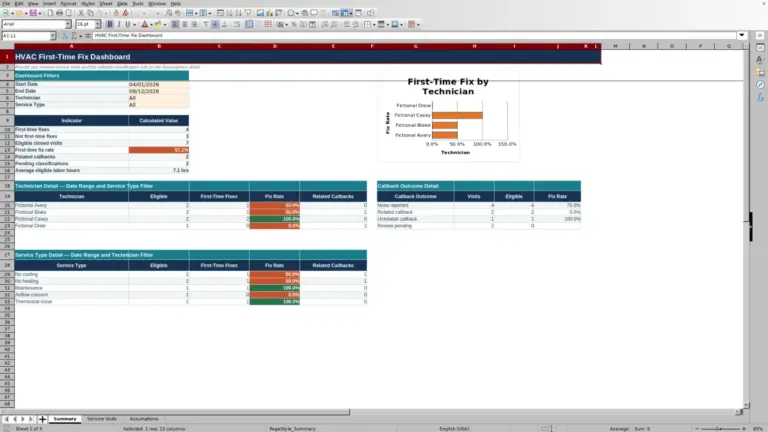
Task: Go to the last sheet tab arrow
Action: click(x=31, y=419)
